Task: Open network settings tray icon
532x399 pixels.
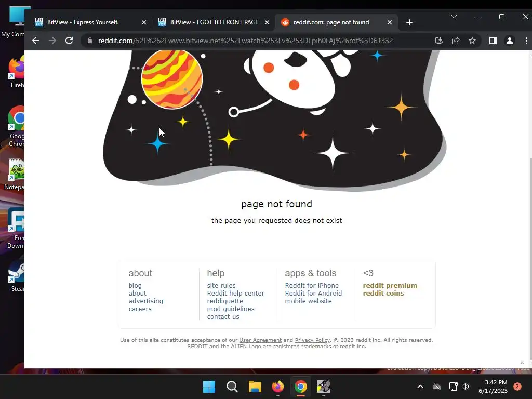Action: 453,387
